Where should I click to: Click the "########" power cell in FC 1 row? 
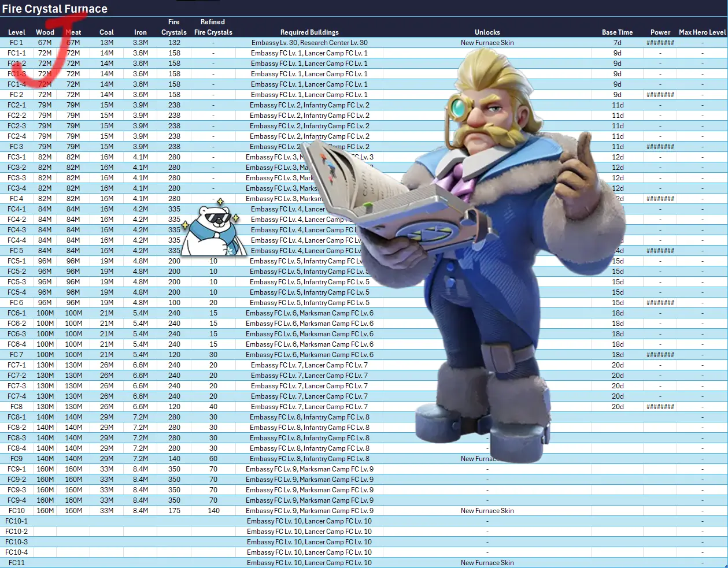660,43
